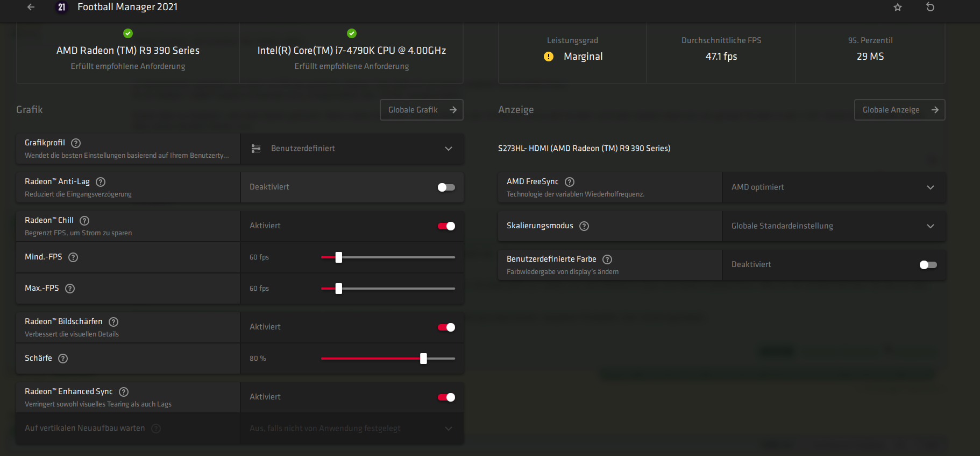The width and height of the screenshot is (980, 456).
Task: Click green checkmark above AMD Radeon R9 390
Action: [128, 33]
